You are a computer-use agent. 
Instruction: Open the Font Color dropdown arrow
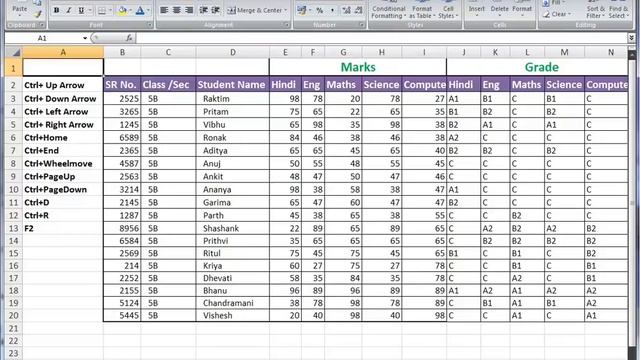(x=149, y=10)
